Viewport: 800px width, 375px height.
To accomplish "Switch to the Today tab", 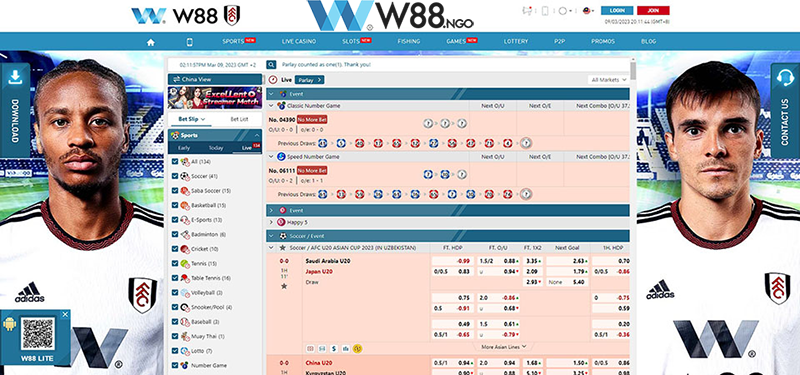I will [x=216, y=148].
